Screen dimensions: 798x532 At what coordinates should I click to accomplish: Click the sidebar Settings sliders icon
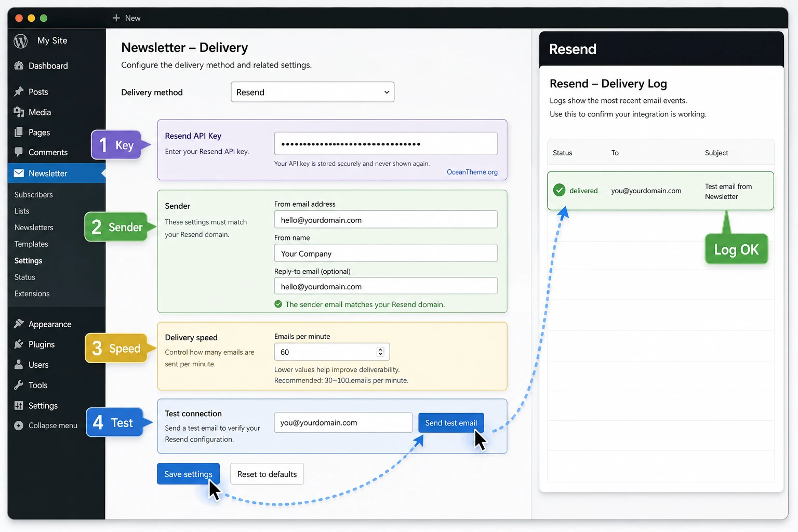pos(19,405)
